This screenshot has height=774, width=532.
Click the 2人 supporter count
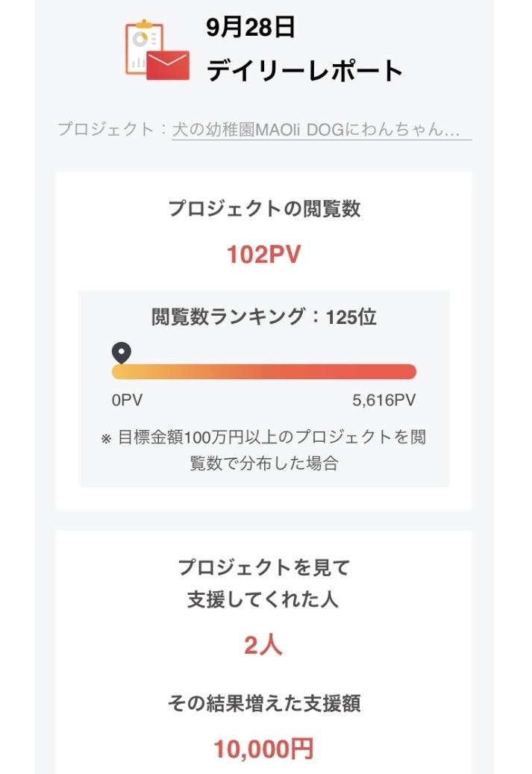point(264,645)
